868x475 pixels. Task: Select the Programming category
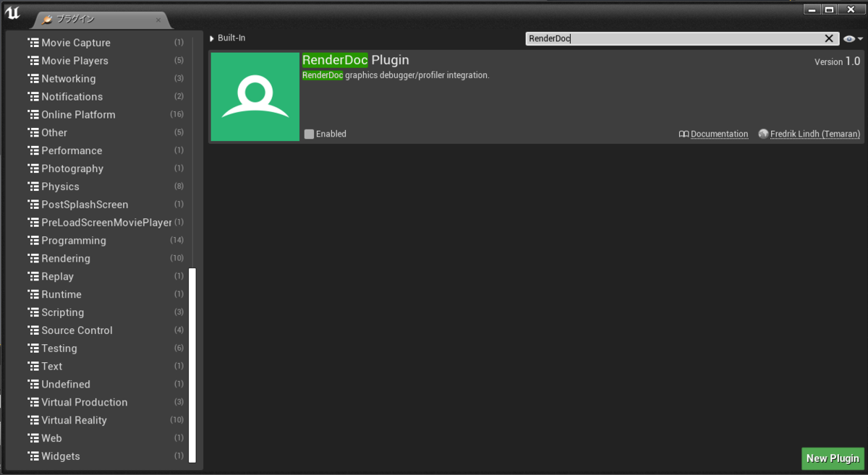pyautogui.click(x=106, y=241)
